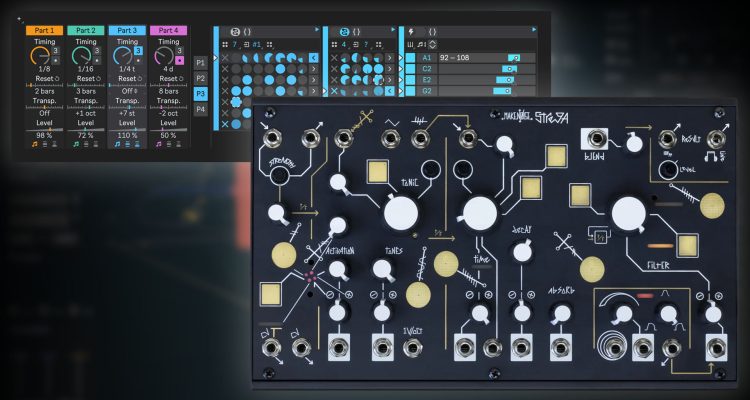Click the 92 – 108 velocity range field
Image resolution: width=750 pixels, height=400 pixels.
coord(486,58)
